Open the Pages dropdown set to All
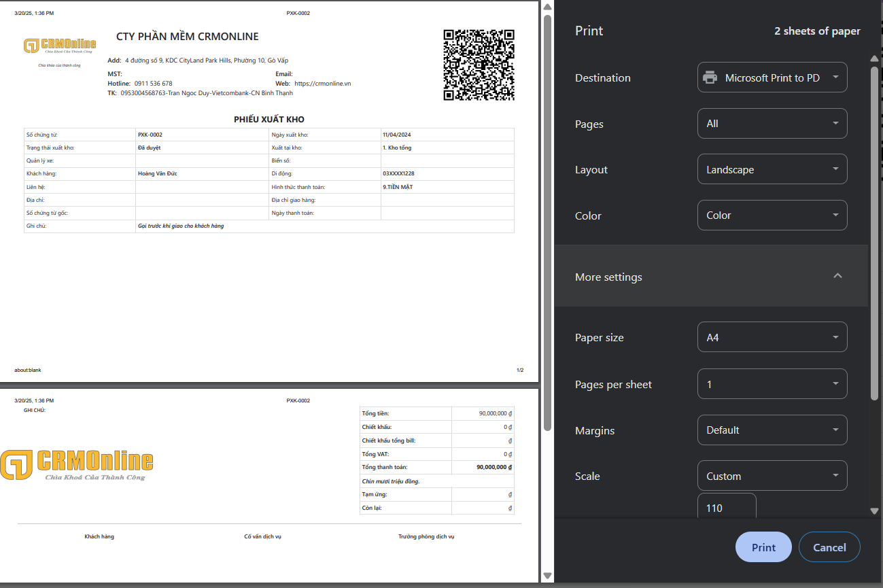The image size is (883, 588). [x=772, y=124]
